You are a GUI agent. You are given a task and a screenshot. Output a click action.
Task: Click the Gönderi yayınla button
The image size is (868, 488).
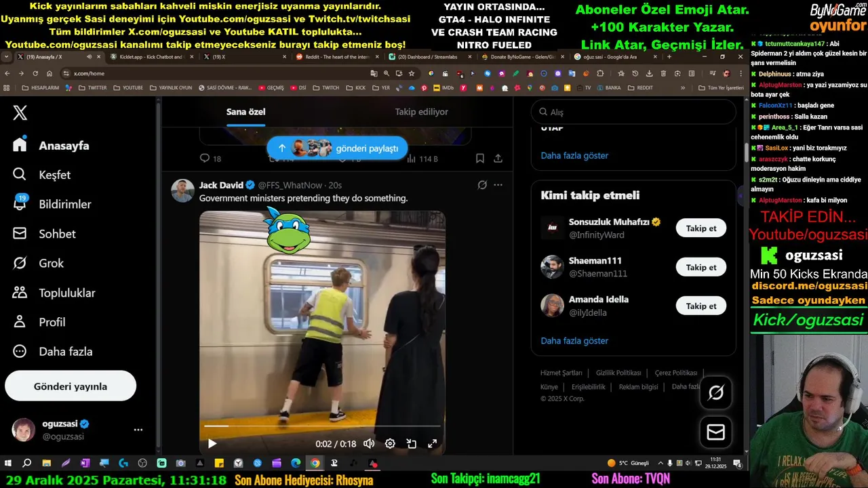click(x=71, y=386)
